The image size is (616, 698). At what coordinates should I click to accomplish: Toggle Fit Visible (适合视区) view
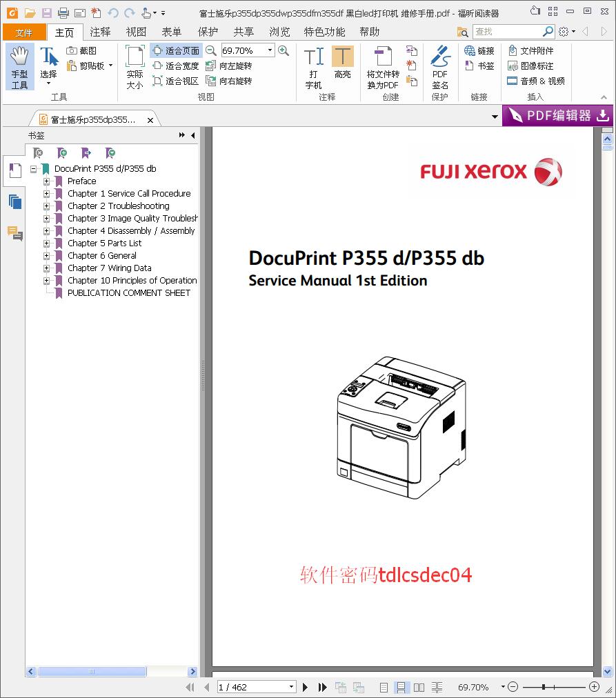pyautogui.click(x=176, y=81)
